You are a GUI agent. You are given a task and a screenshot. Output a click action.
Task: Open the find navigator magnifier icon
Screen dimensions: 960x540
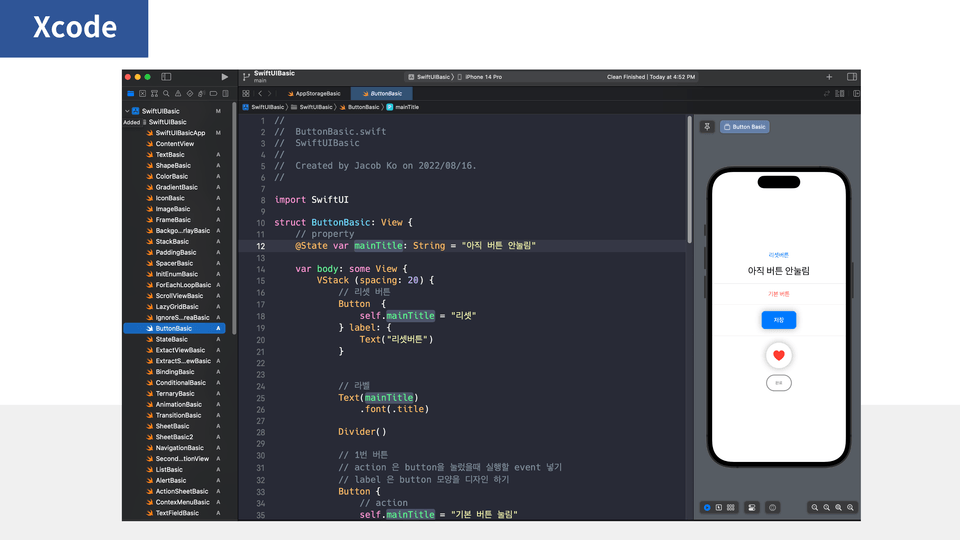pos(166,94)
